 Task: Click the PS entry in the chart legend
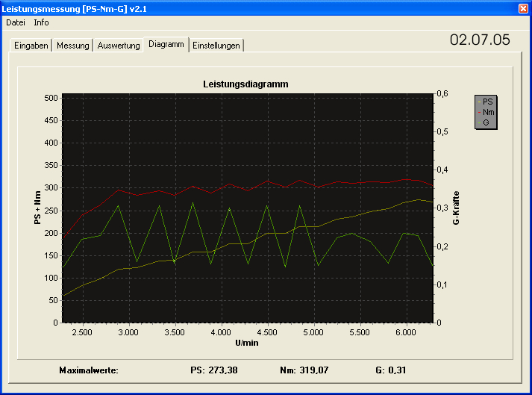pos(487,102)
